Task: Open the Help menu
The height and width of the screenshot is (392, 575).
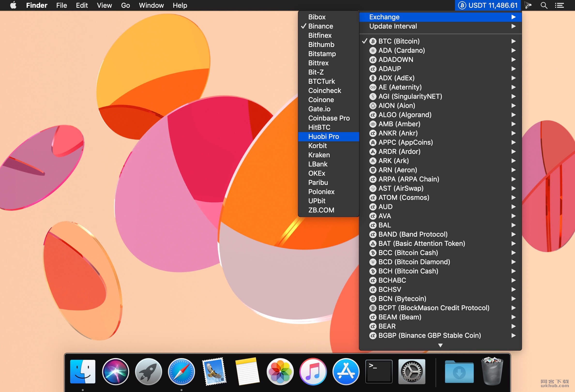Action: click(x=180, y=5)
